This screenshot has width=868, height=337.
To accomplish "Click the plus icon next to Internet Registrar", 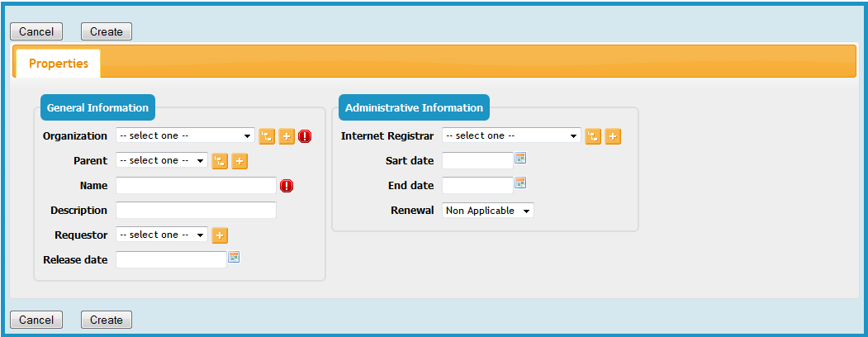I will [613, 136].
